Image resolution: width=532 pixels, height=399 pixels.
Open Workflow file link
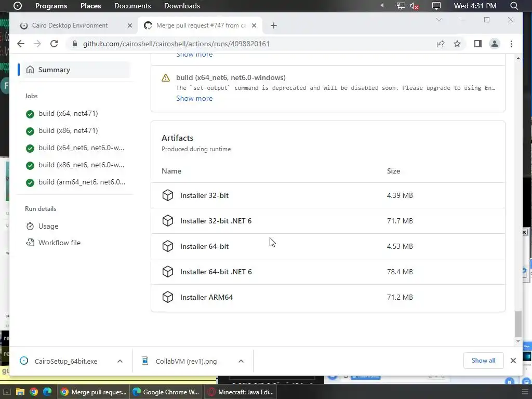pyautogui.click(x=59, y=243)
